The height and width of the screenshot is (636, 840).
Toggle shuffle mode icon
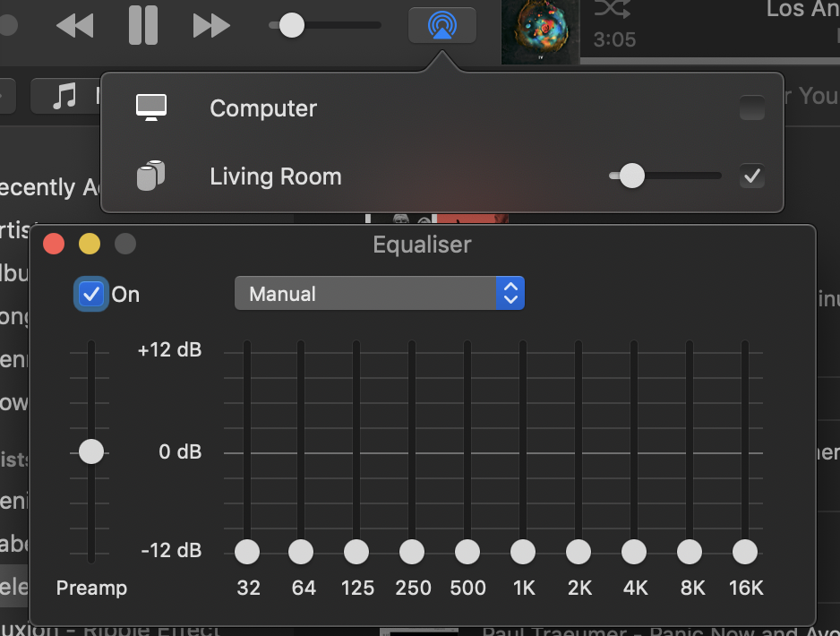612,10
